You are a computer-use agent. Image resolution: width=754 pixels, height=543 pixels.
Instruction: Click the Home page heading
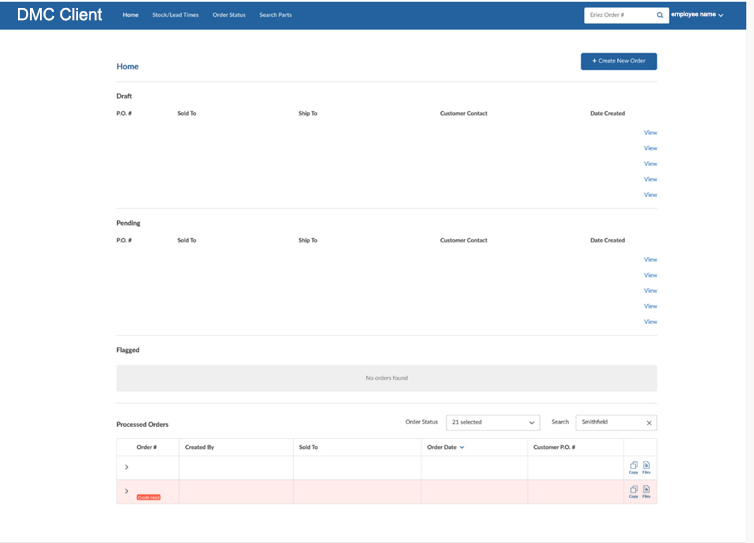click(x=127, y=66)
